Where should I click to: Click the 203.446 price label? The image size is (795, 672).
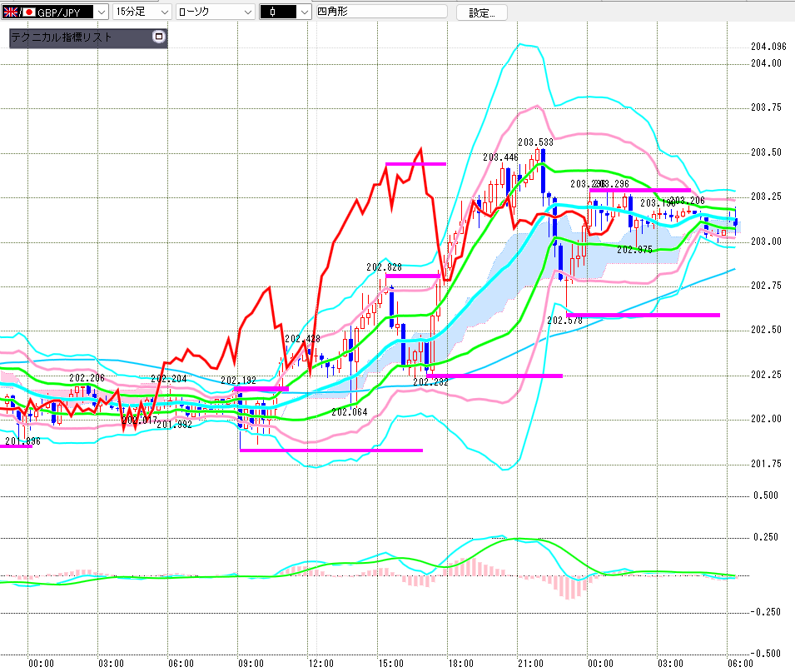500,157
